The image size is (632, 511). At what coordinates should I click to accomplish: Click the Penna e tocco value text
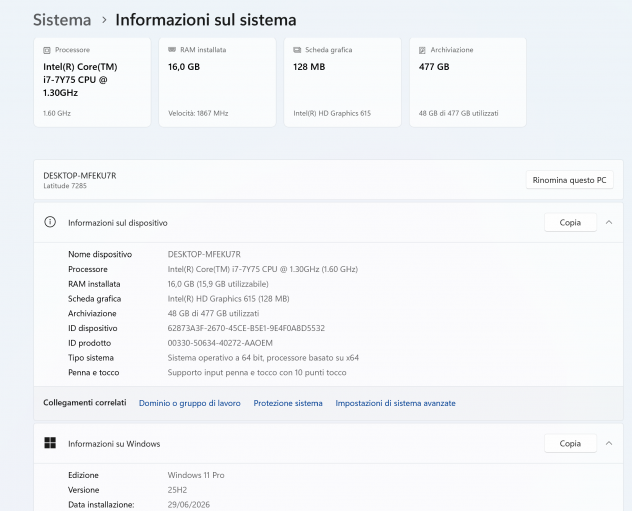[x=257, y=372]
